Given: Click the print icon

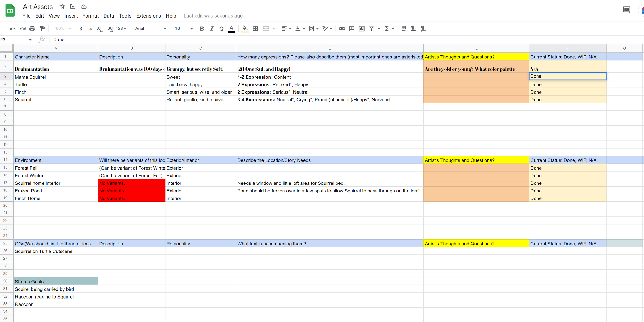Looking at the screenshot, I should (x=32, y=29).
